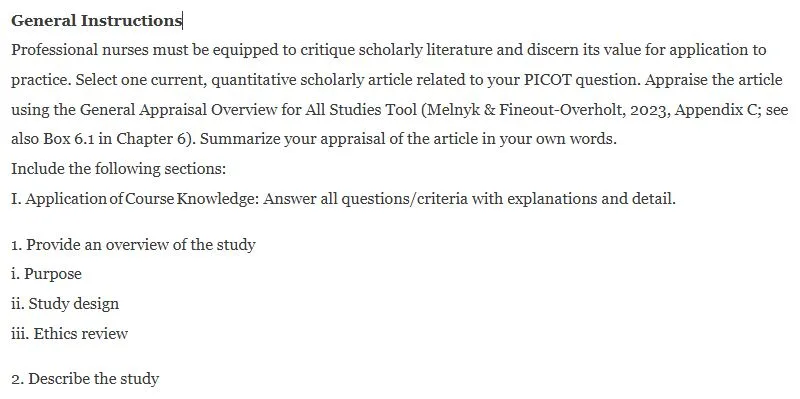Image resolution: width=800 pixels, height=399 pixels.
Task: Click Application of Course Knowledge line
Action: pos(135,198)
